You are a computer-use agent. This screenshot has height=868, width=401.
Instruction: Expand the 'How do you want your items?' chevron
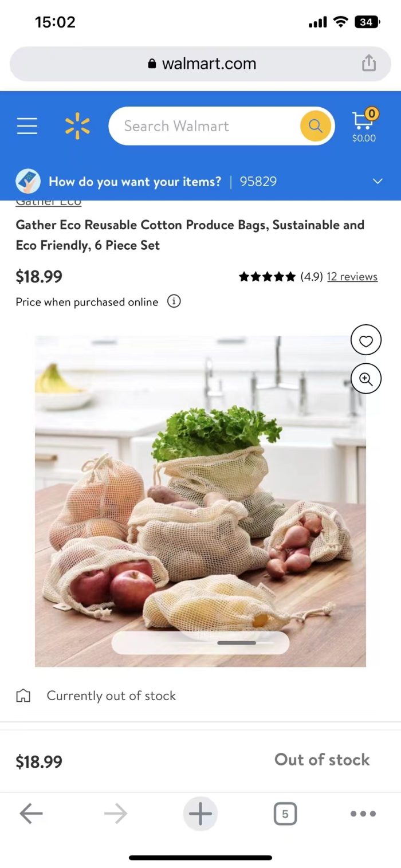point(378,182)
